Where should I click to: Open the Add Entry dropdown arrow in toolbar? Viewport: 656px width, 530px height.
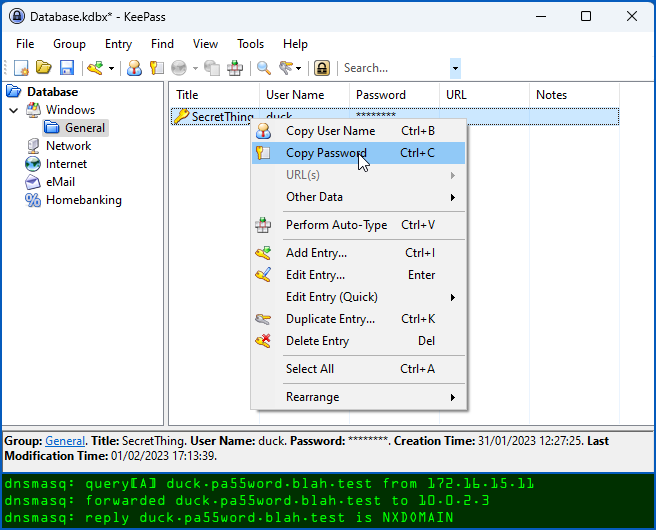click(x=111, y=68)
